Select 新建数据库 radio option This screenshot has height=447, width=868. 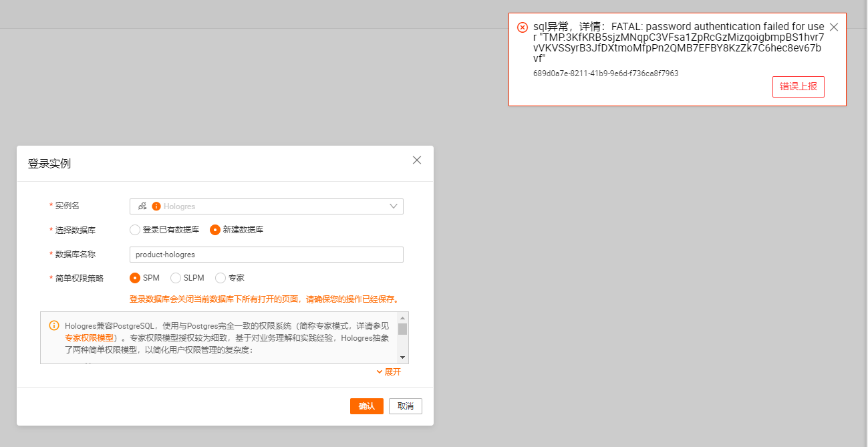point(215,230)
